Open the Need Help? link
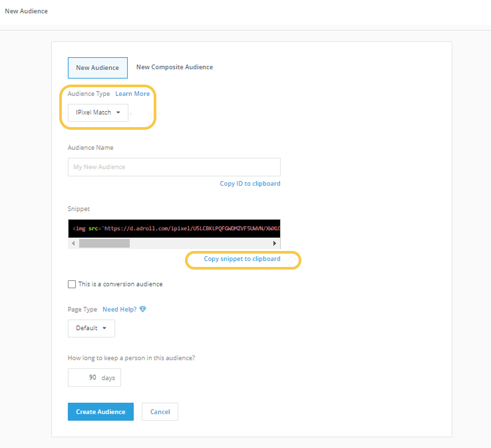The width and height of the screenshot is (491, 448). (x=120, y=310)
